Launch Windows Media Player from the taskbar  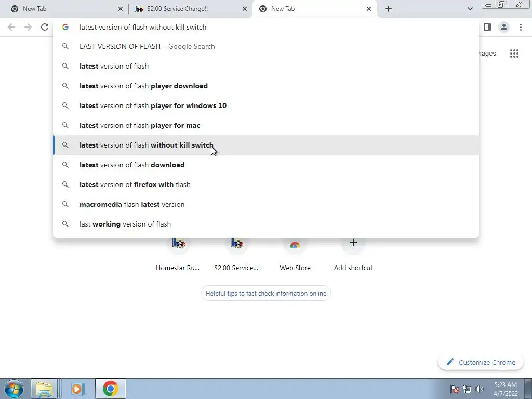click(77, 389)
